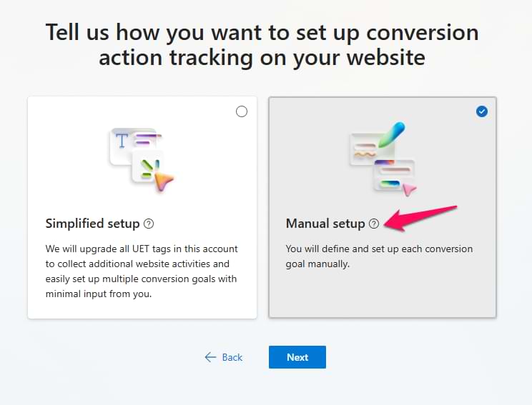Click the checked Manual setup radio button

[x=482, y=111]
